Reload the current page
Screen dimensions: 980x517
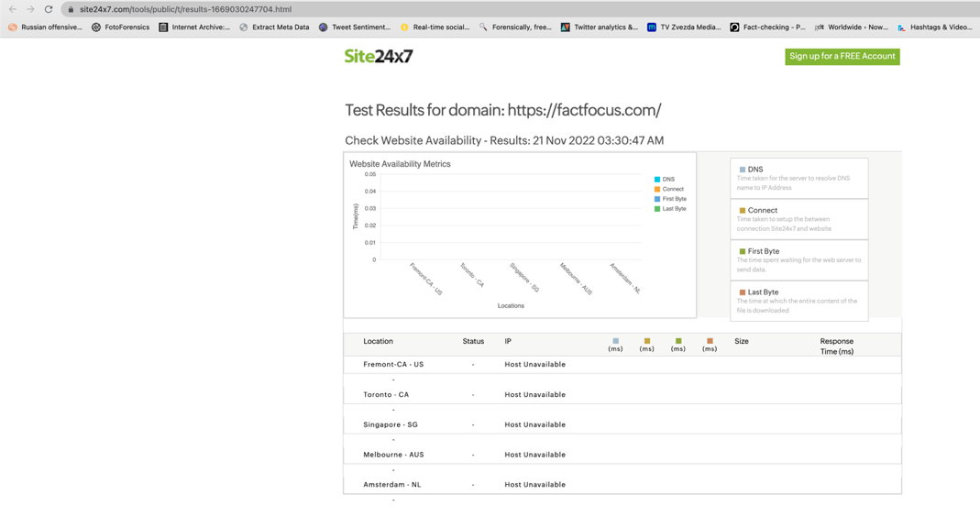coord(48,9)
